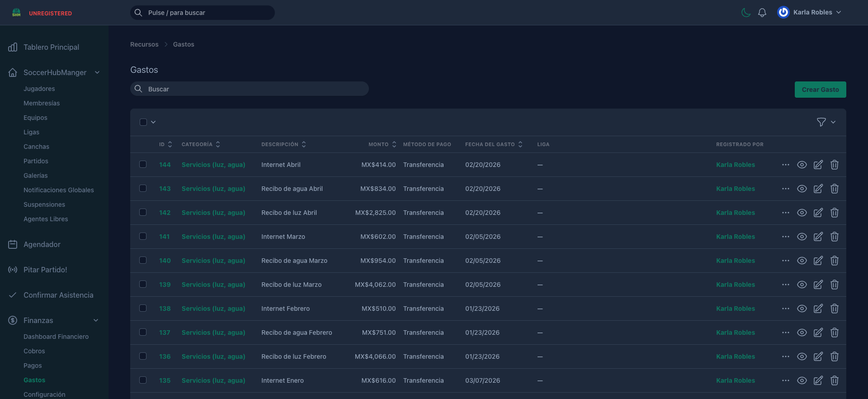Edit the Recibo de luz Febrero expense
Viewport: 868px width, 399px height.
tap(818, 356)
